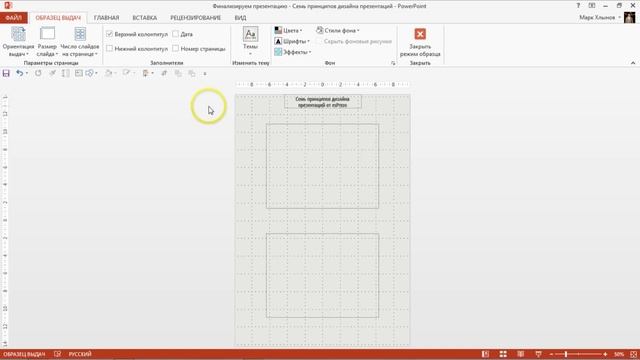
Task: Switch to the ГЛАВНАЯ tab
Action: (x=107, y=18)
